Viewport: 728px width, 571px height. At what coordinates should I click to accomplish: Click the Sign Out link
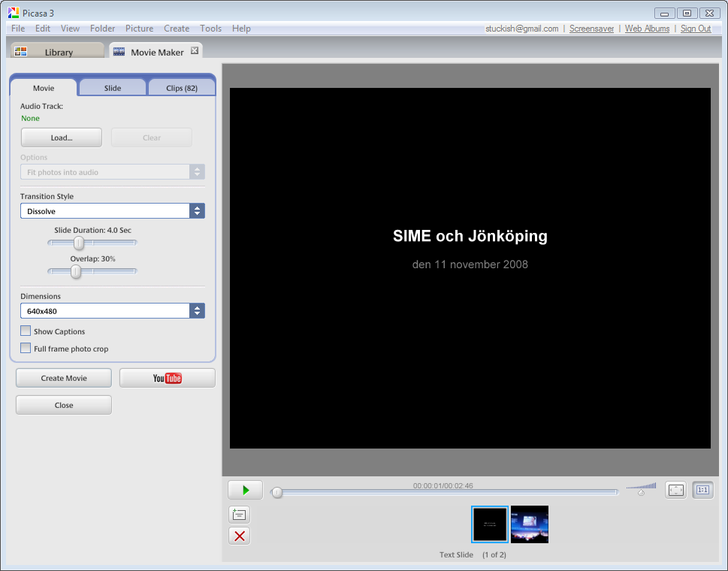click(x=696, y=29)
